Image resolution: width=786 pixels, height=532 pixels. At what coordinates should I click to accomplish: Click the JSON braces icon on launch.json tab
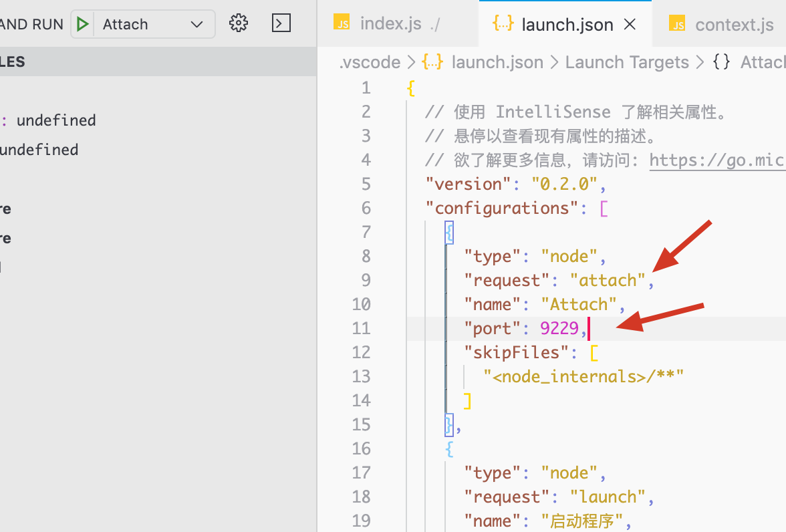point(503,23)
